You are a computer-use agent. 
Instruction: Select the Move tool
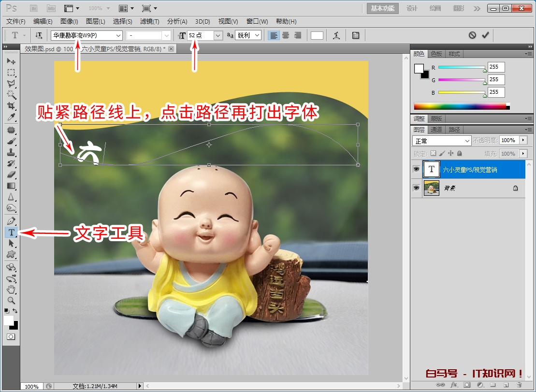tap(11, 61)
